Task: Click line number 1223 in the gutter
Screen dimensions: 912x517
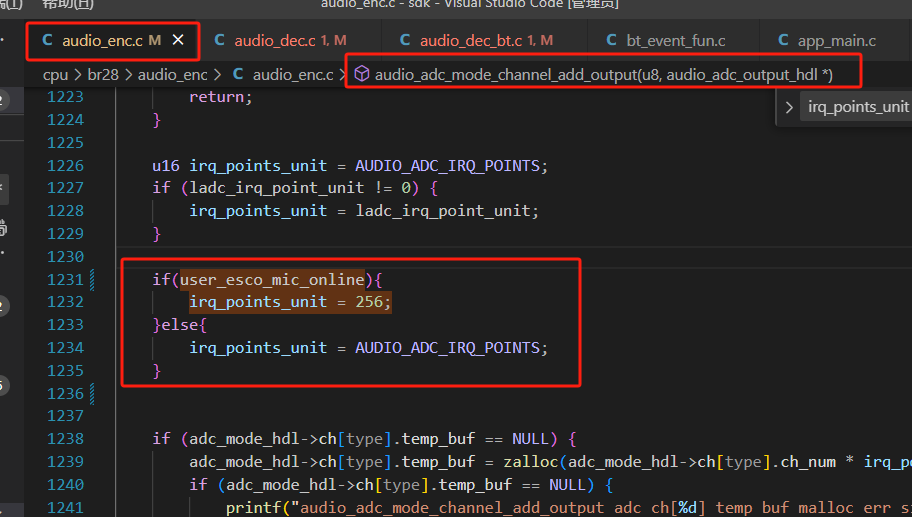Action: pyautogui.click(x=65, y=97)
